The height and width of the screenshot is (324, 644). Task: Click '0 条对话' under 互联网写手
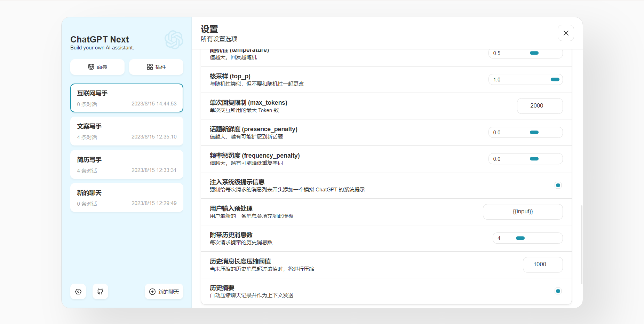point(87,104)
